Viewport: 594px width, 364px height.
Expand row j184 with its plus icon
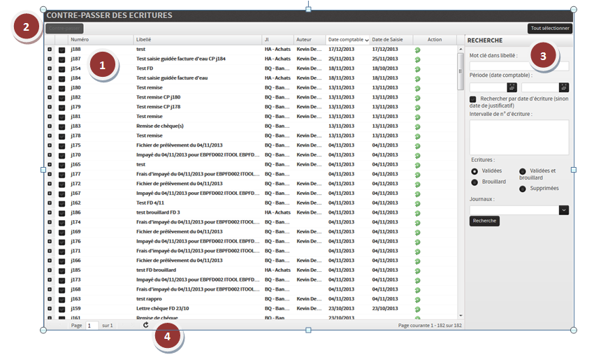point(50,78)
